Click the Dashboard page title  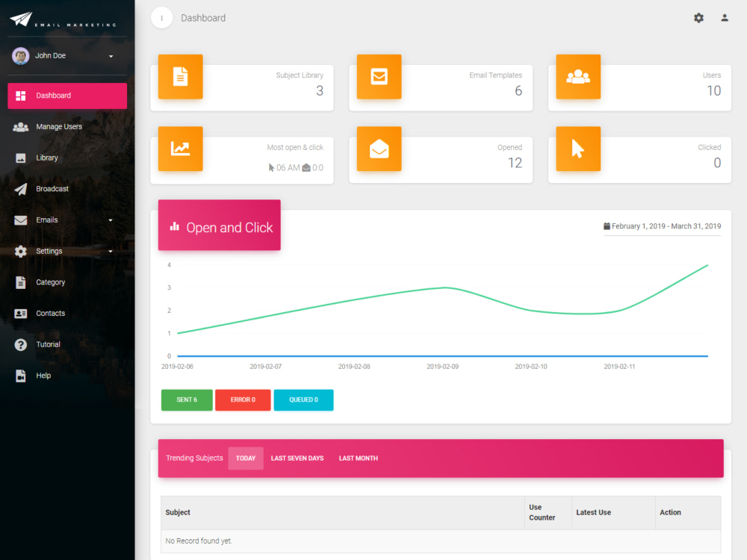(x=203, y=18)
